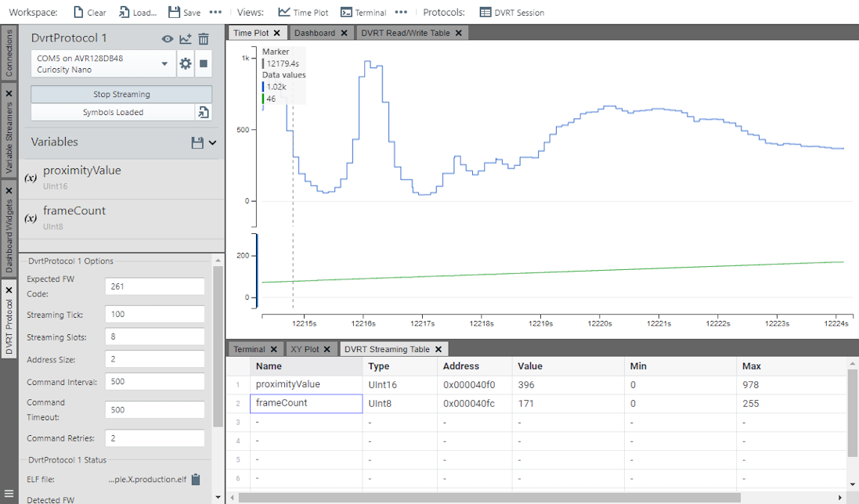The width and height of the screenshot is (859, 504).
Task: Open DVRT Session from Protocols
Action: point(512,13)
